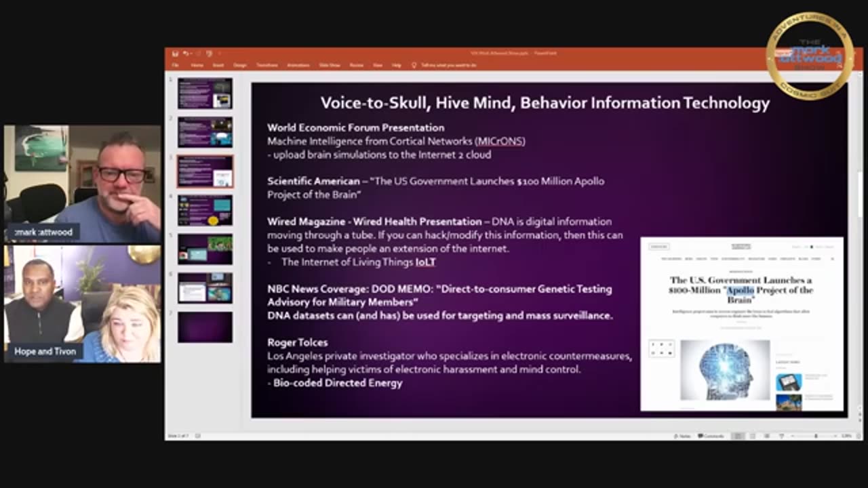
Task: Click the brain head illustration in article
Action: click(725, 369)
